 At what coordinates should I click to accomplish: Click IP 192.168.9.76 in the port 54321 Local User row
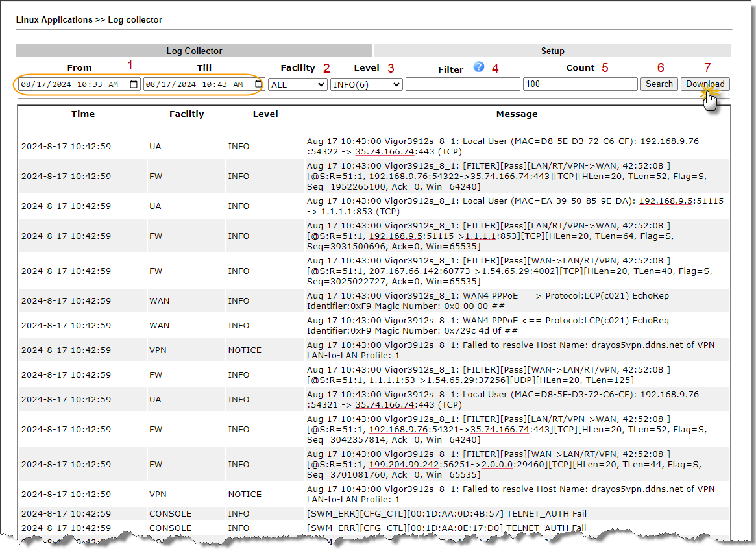669,395
